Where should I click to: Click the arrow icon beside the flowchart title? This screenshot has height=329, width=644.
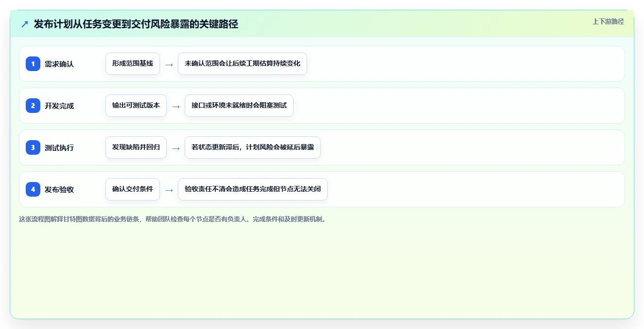point(25,24)
